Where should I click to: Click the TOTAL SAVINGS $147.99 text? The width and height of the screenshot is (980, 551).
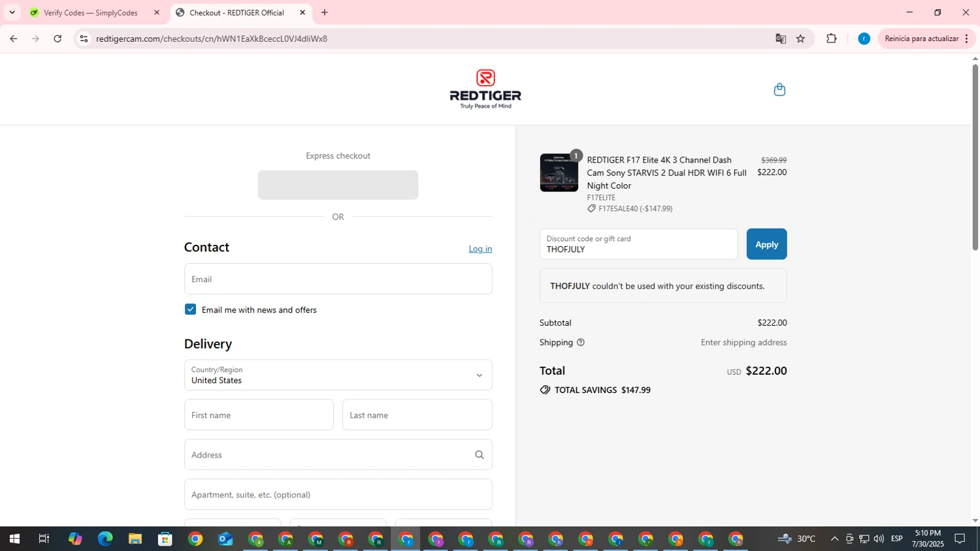[602, 390]
